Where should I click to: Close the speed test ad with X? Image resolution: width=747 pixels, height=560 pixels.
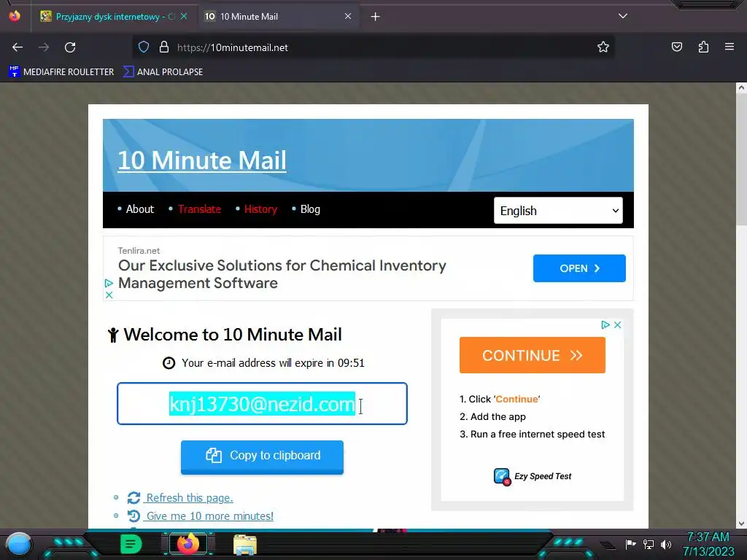pyautogui.click(x=617, y=324)
